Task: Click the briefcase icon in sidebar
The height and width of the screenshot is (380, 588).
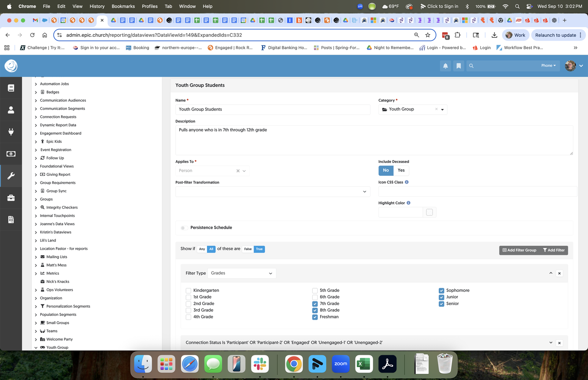Action: click(x=11, y=198)
